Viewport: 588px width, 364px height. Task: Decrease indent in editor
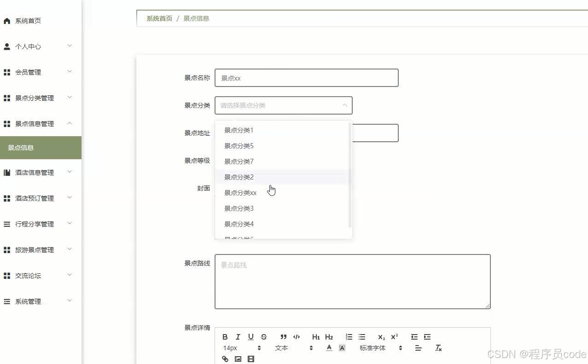click(x=414, y=337)
